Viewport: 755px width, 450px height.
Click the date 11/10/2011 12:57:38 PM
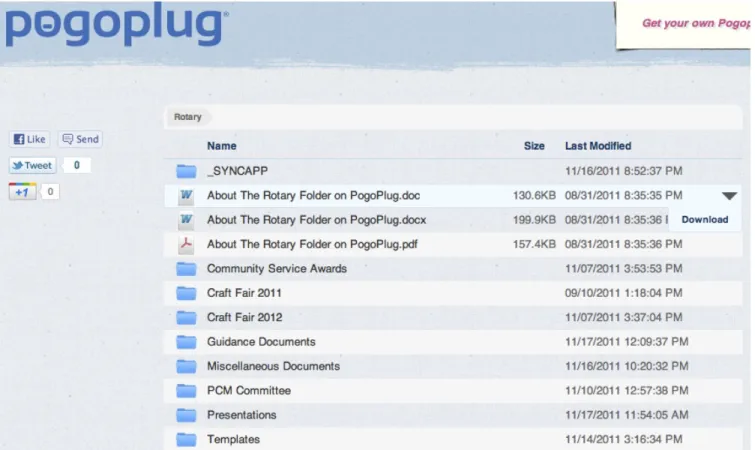pos(626,391)
